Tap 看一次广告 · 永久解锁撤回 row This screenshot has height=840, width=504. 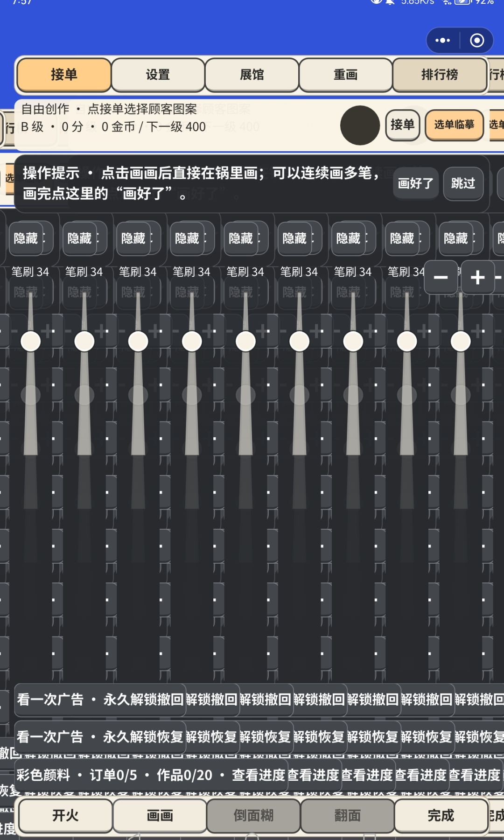(100, 700)
